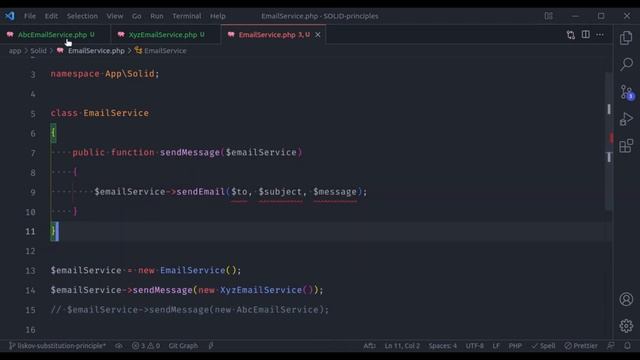Open problems via errors and warnings count
Screen dimensions: 640x360
click(x=146, y=346)
